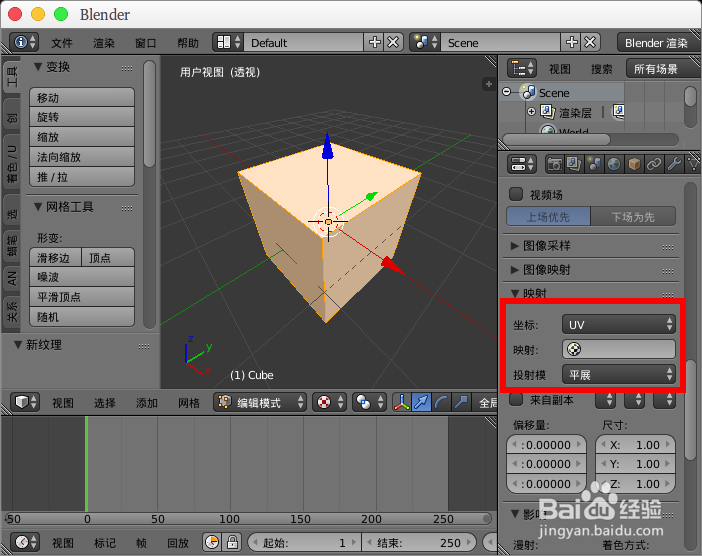Enable the translate manipulator arrow icon
The width and height of the screenshot is (702, 556).
[x=421, y=402]
